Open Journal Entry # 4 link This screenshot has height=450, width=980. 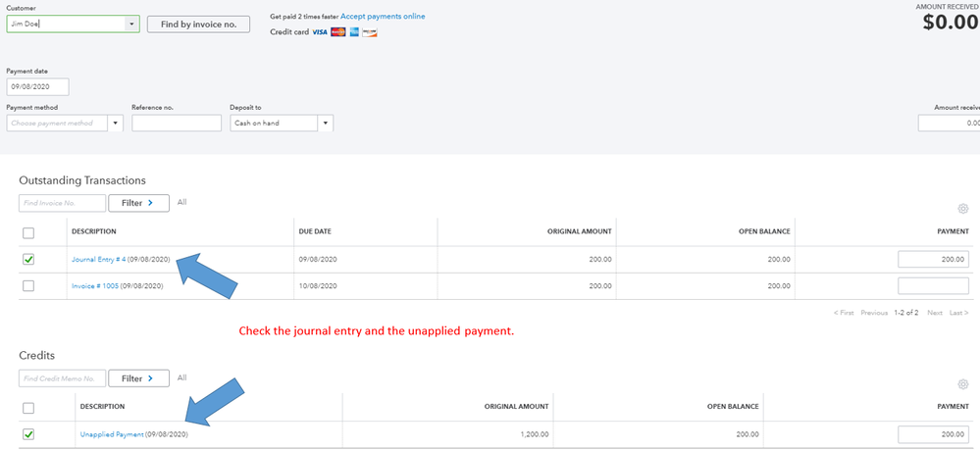(99, 260)
